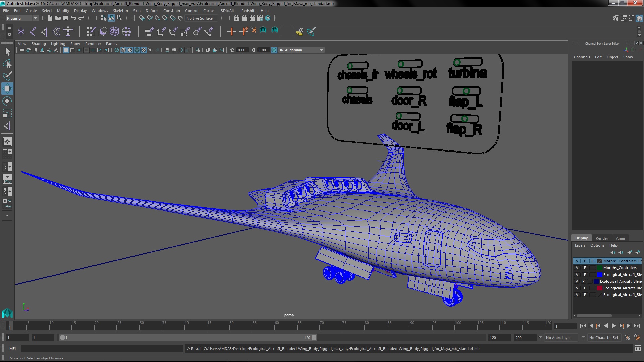The image size is (644, 362).
Task: Open the sRGB gamma view transform dropdown
Action: pos(301,50)
